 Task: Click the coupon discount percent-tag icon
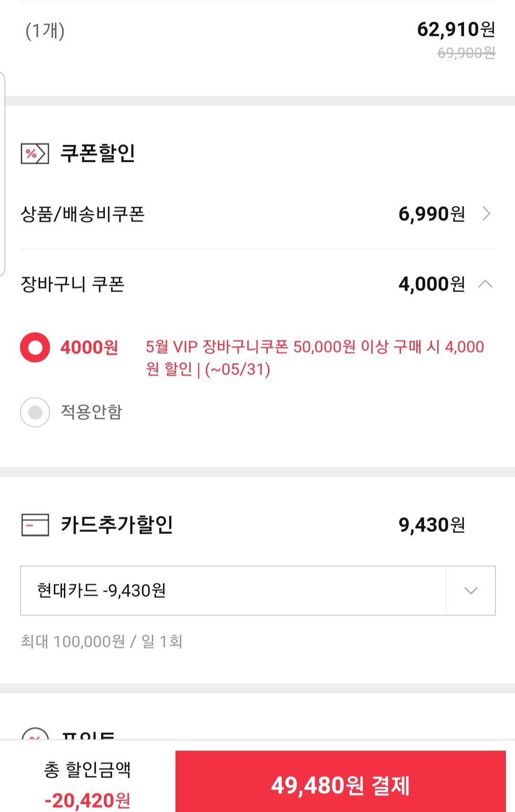pos(35,154)
